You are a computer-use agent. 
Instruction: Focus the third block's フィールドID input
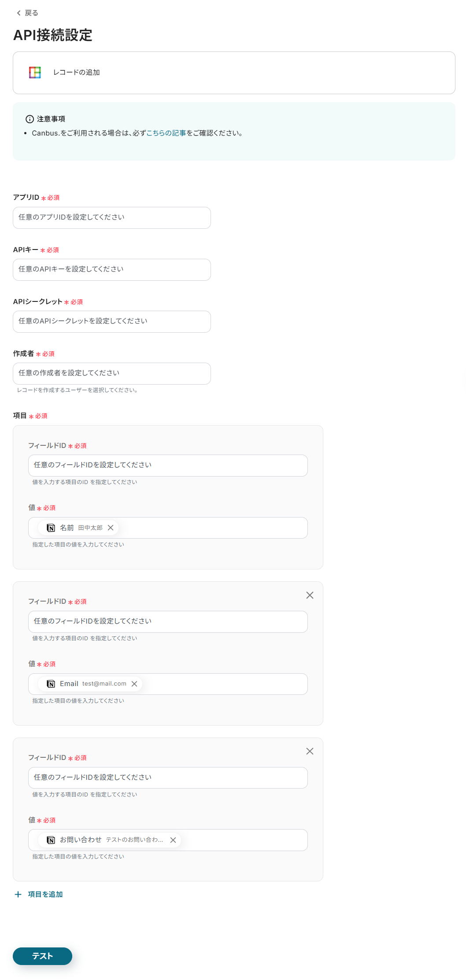pos(168,778)
